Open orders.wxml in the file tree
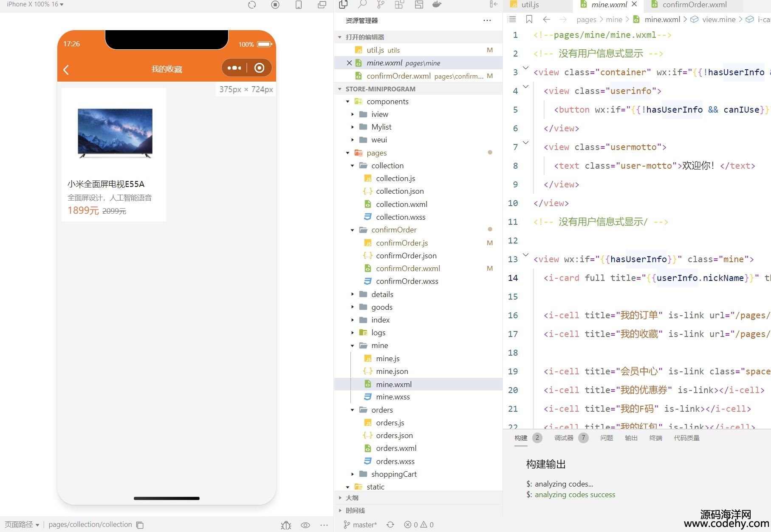Screen dimensions: 771x532 396,448
